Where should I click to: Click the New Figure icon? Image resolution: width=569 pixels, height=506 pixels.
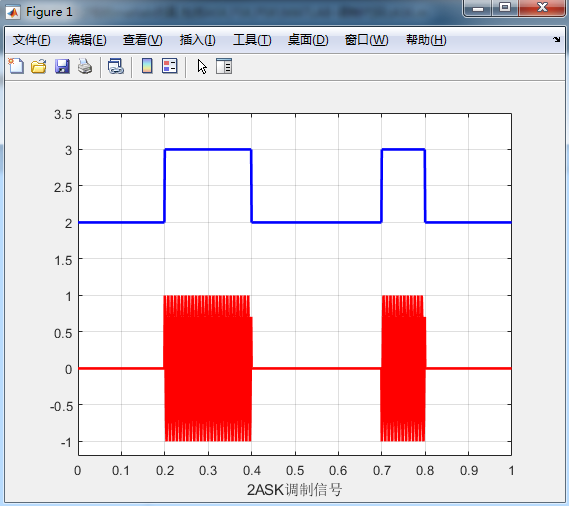coord(16,66)
